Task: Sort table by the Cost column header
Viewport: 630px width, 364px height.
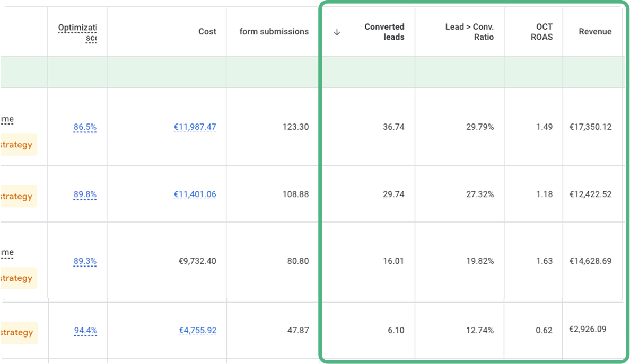Action: (207, 32)
